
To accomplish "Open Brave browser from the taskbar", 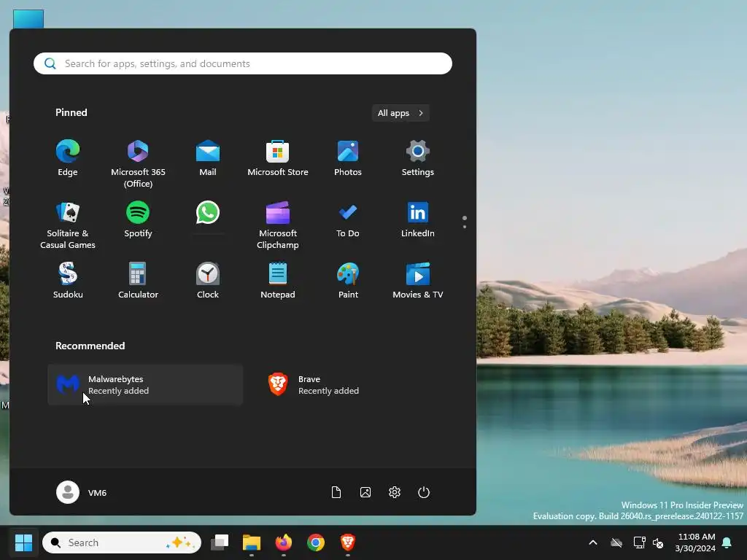I will tap(348, 542).
